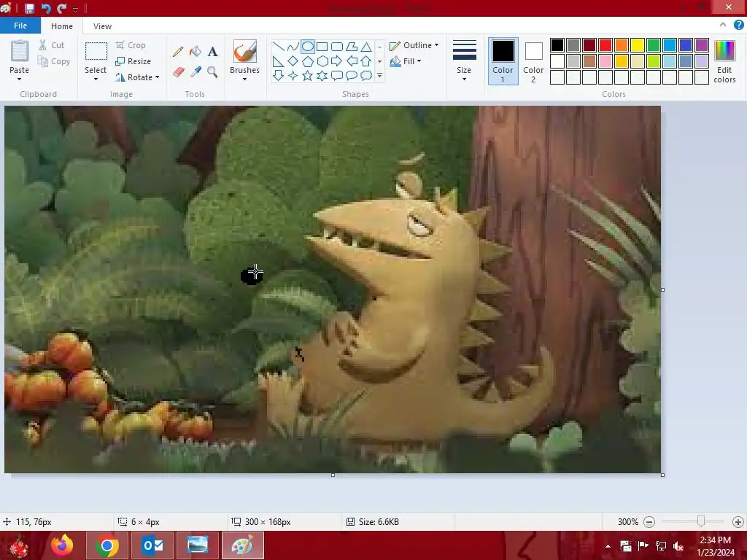
Task: Choose the Hexagon shape
Action: tap(322, 61)
